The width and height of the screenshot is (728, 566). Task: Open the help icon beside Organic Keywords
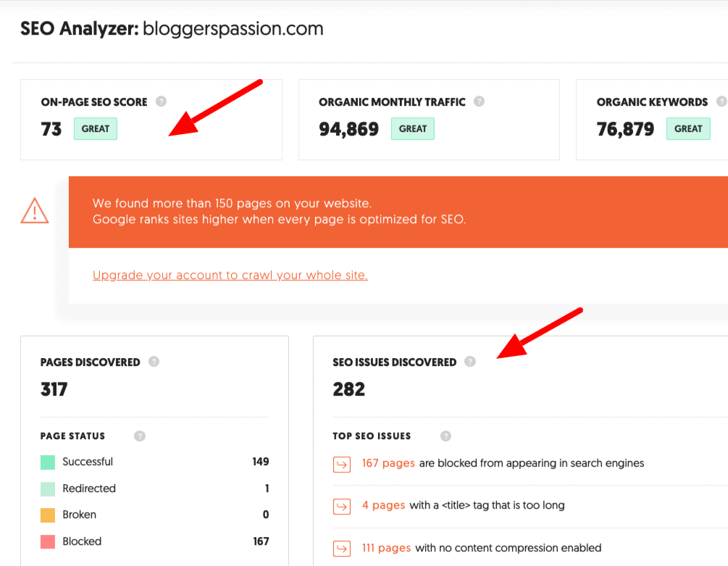tap(721, 102)
